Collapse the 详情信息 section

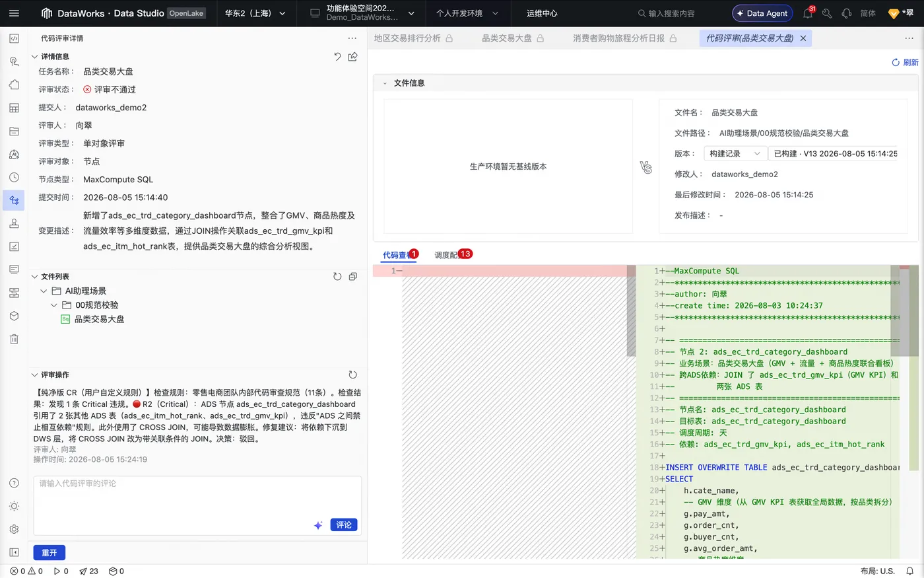35,57
